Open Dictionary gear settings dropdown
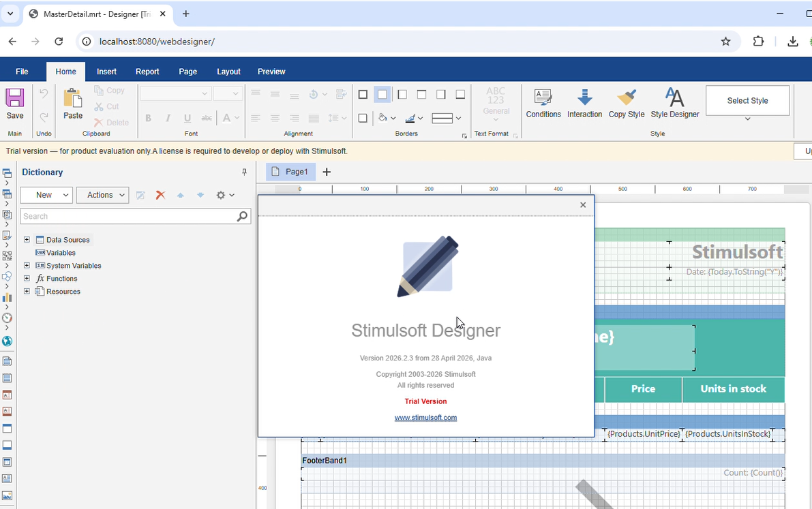The width and height of the screenshot is (812, 509). 225,195
